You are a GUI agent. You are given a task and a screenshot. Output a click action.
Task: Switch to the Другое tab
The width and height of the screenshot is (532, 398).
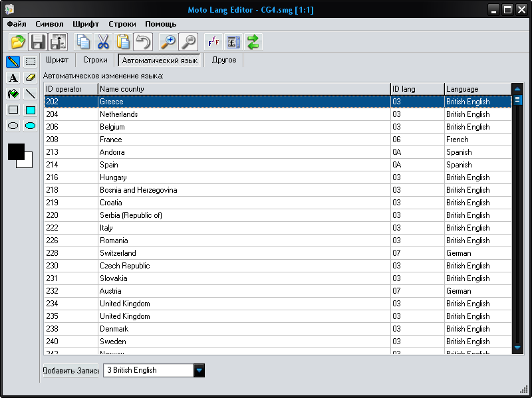(224, 60)
